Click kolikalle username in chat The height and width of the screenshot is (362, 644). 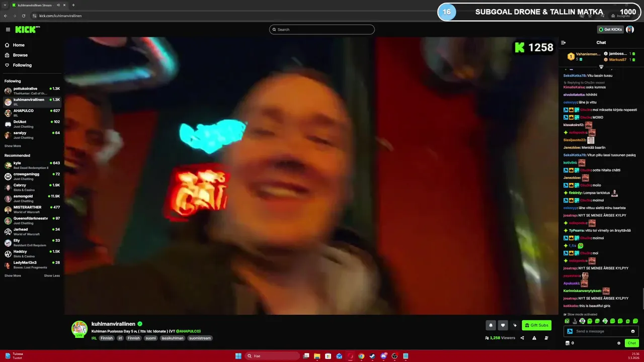[x=571, y=306]
